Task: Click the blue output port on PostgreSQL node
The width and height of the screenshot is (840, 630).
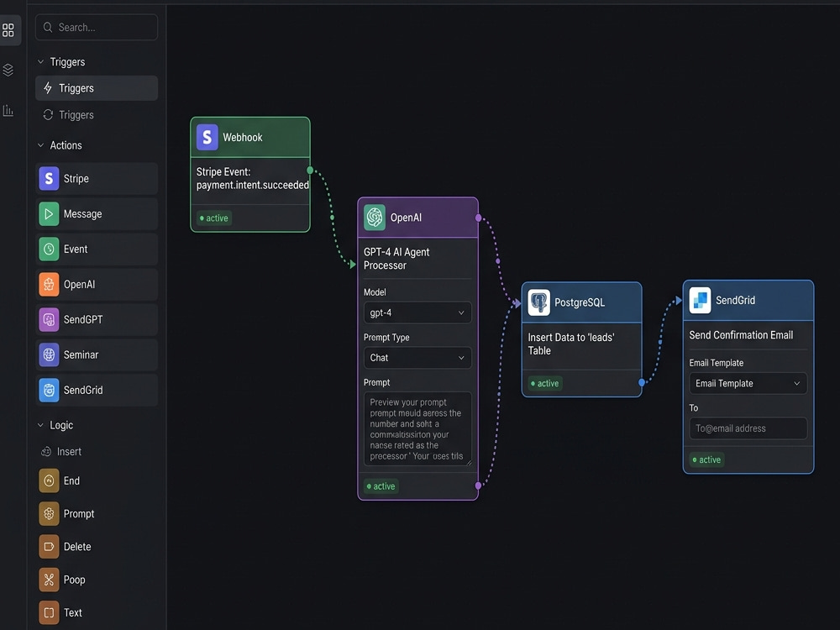Action: tap(642, 382)
